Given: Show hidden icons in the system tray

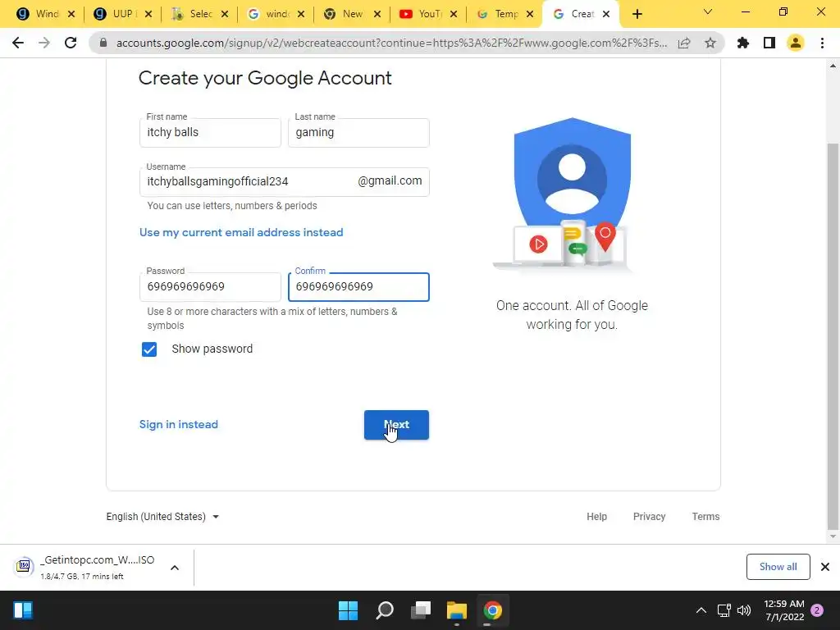Looking at the screenshot, I should [x=701, y=610].
